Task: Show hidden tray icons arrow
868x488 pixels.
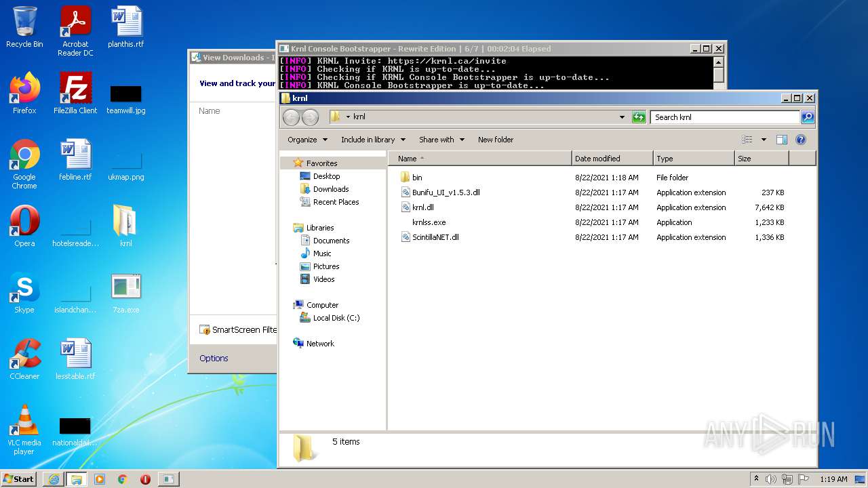Action: (756, 479)
